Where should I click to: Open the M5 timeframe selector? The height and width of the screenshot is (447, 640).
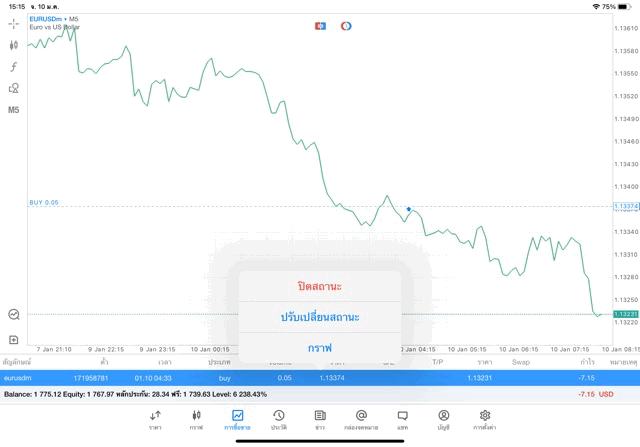click(14, 110)
